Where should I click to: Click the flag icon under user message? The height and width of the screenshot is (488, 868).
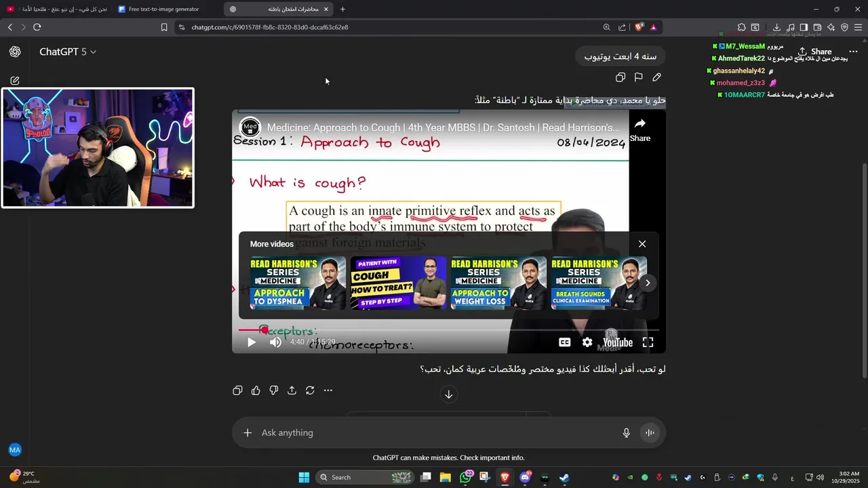click(639, 77)
